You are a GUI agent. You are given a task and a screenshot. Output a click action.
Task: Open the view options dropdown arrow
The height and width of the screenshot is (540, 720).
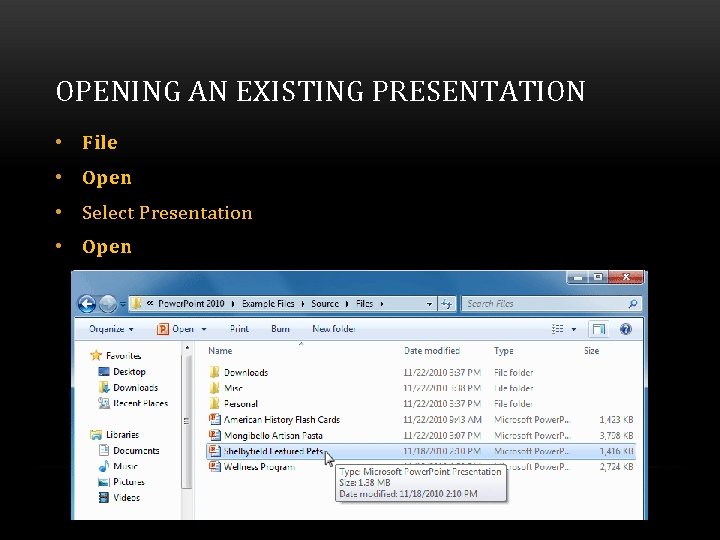(574, 329)
